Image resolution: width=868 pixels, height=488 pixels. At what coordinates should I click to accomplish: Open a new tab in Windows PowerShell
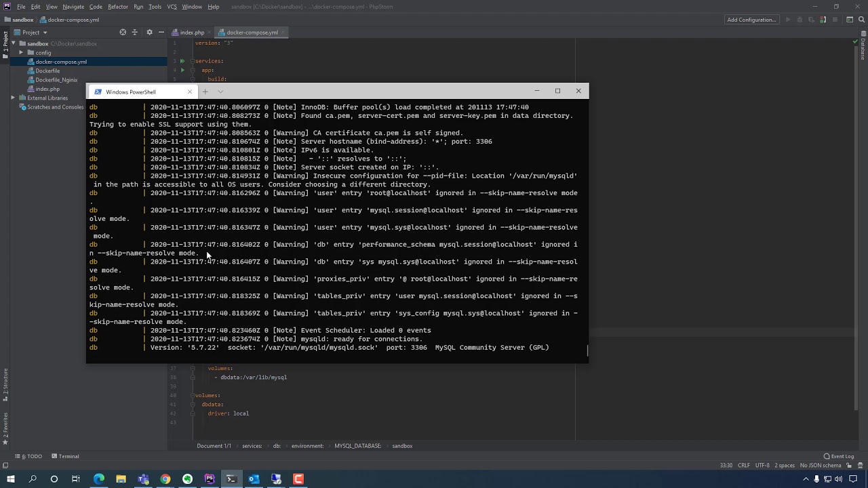pyautogui.click(x=205, y=91)
